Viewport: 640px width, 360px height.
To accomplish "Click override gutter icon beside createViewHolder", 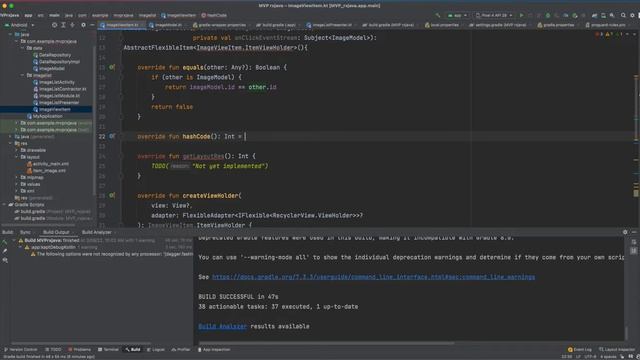I will pyautogui.click(x=112, y=196).
